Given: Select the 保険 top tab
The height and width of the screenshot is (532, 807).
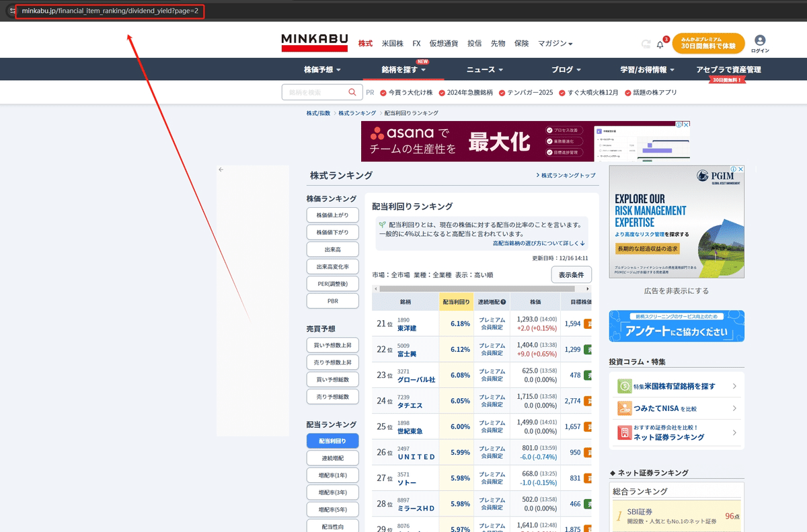Looking at the screenshot, I should [x=521, y=43].
